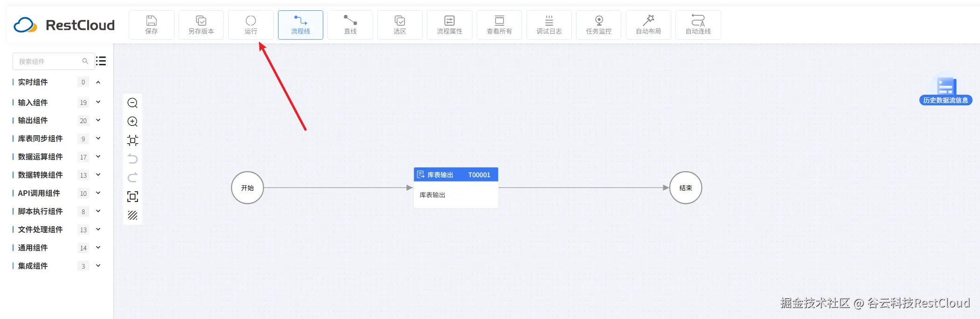
Task: Open 流程属性 flow properties
Action: click(450, 25)
